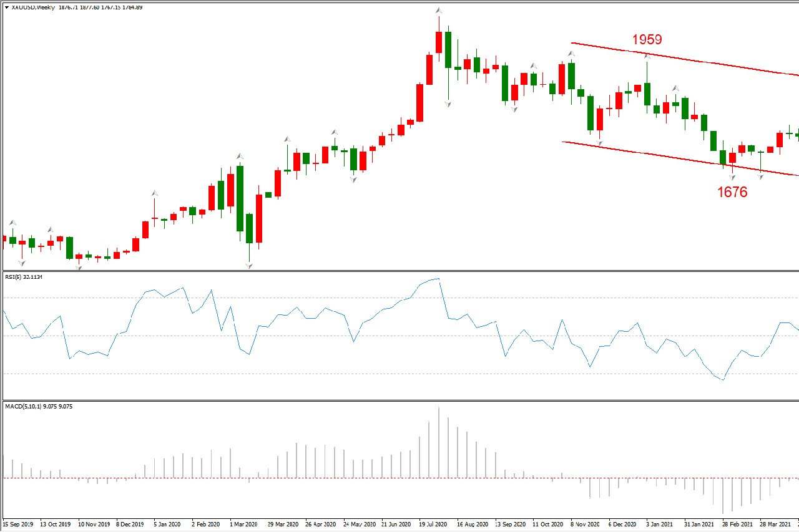This screenshot has width=799, height=532.
Task: Click the up fractal arrow at the far-left edge
Action: (12, 223)
